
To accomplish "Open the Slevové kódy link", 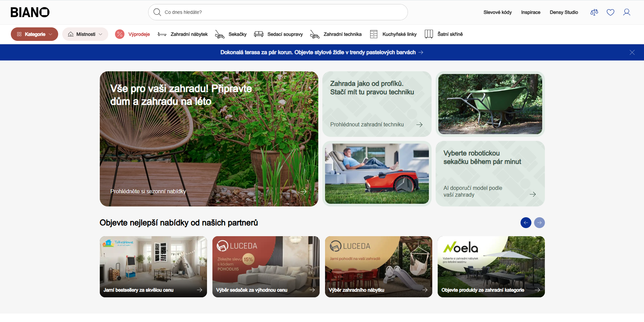I will click(x=497, y=13).
